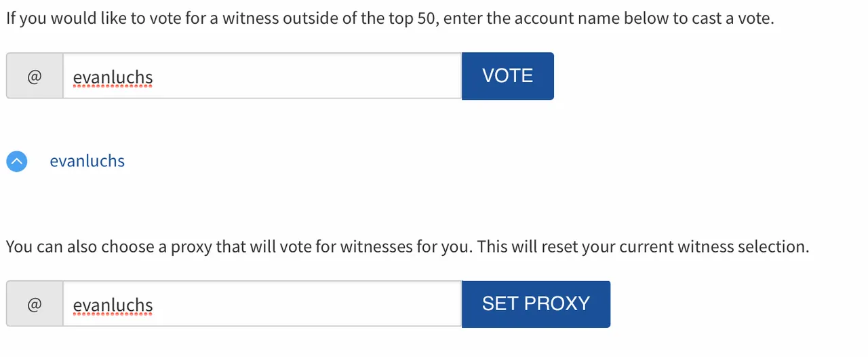Toggle the witness vote for evanluchs
This screenshot has height=357, width=868.
(x=17, y=162)
